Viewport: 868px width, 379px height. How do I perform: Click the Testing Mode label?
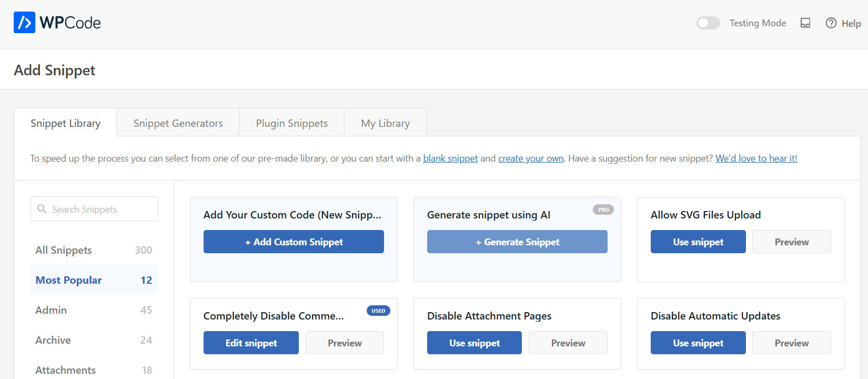[x=758, y=23]
